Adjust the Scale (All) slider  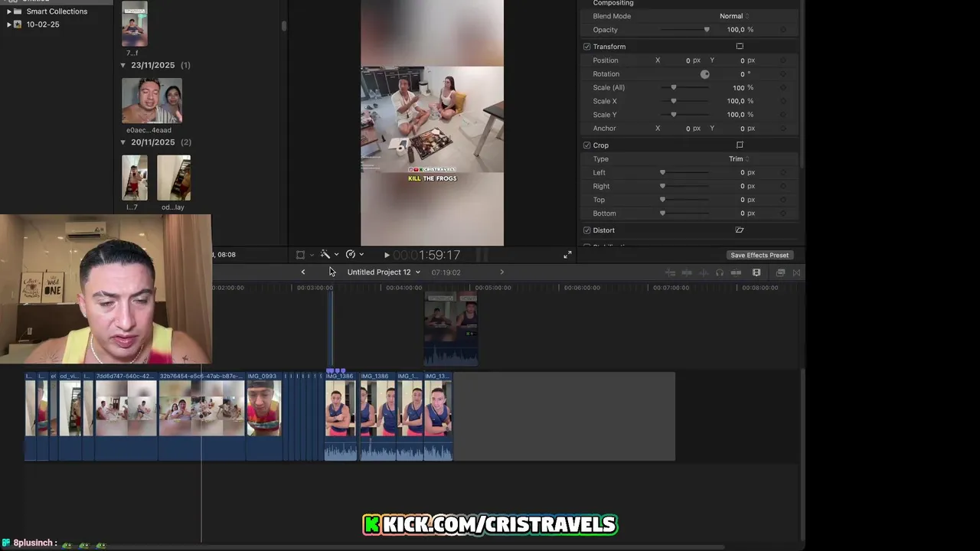(684, 88)
